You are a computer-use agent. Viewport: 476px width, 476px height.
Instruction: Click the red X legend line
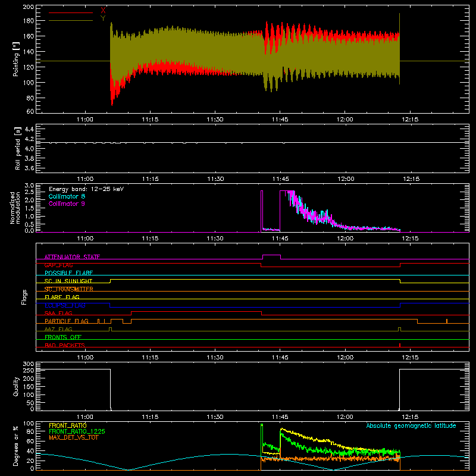(x=71, y=12)
